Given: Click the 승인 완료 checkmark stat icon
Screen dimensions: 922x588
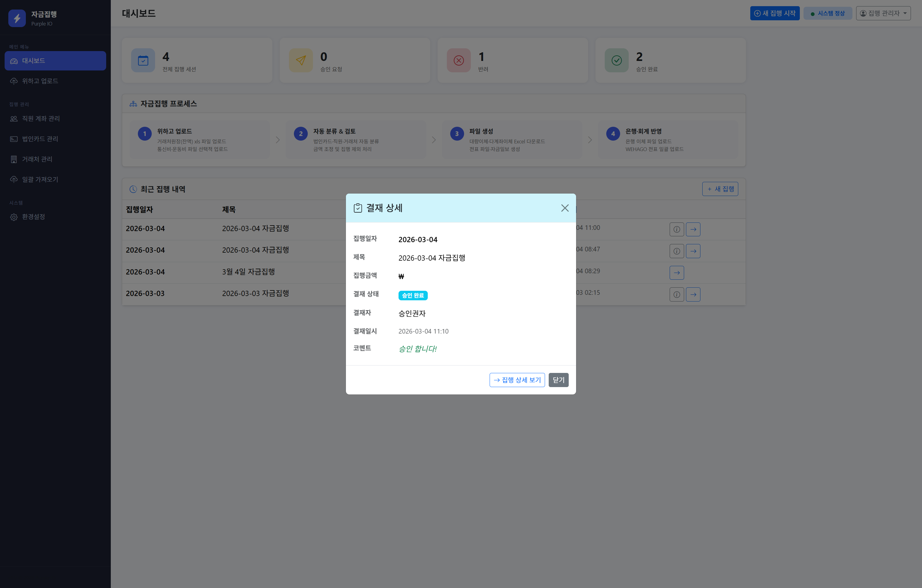Looking at the screenshot, I should click(616, 61).
